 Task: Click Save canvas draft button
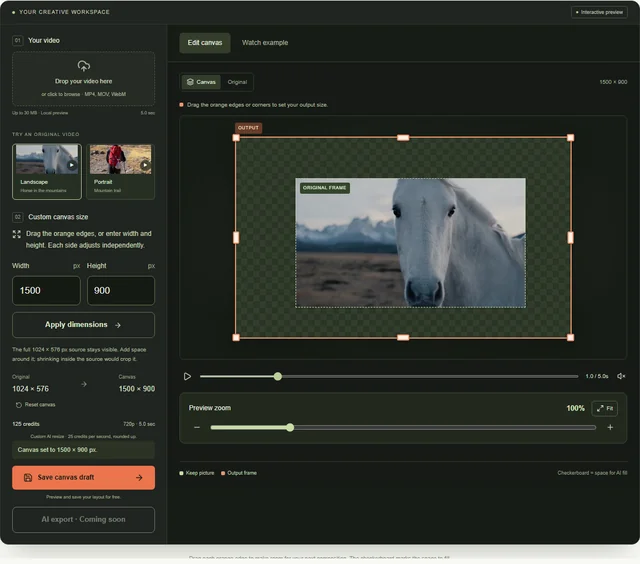tap(83, 477)
